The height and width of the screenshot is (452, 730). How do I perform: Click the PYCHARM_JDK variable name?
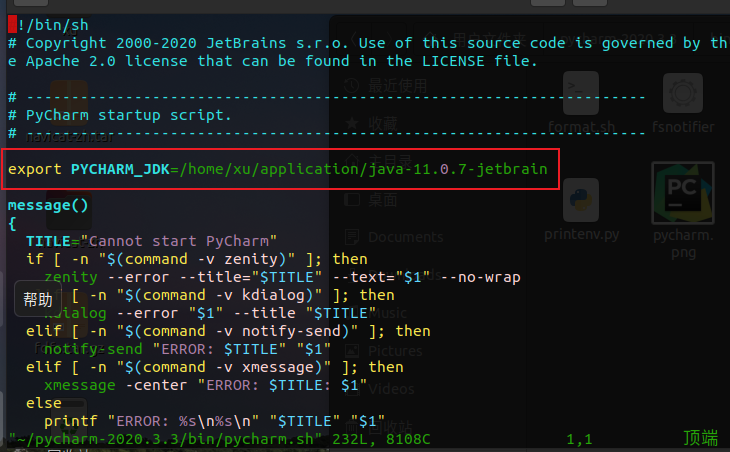click(x=120, y=169)
